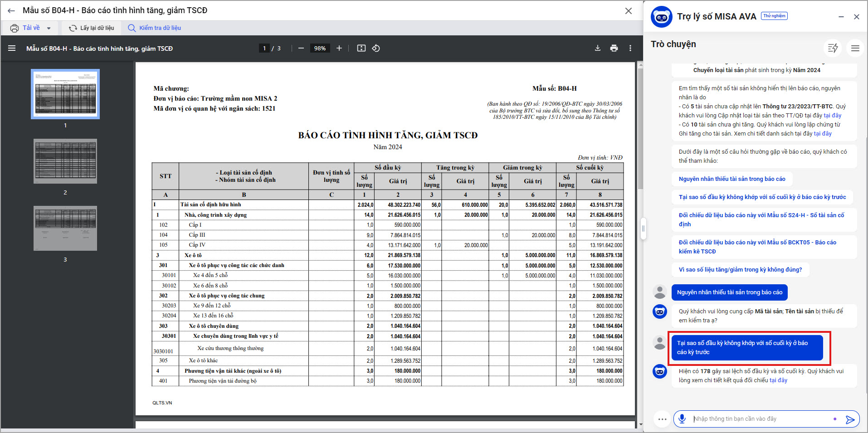Image resolution: width=868 pixels, height=433 pixels.
Task: Click Lấy lại dữ liệu button
Action: [x=92, y=28]
